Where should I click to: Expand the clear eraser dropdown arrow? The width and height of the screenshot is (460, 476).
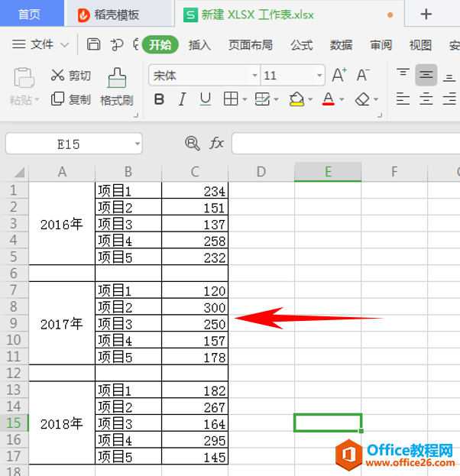[376, 99]
